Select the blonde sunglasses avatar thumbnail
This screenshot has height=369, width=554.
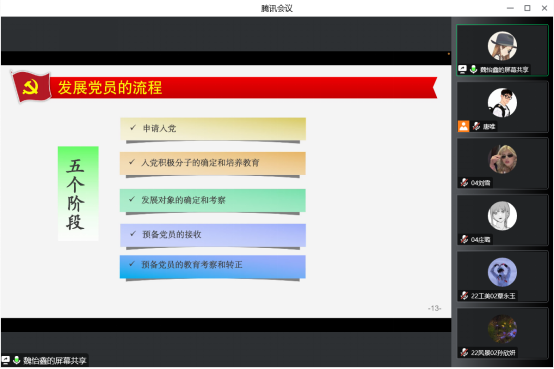502,159
